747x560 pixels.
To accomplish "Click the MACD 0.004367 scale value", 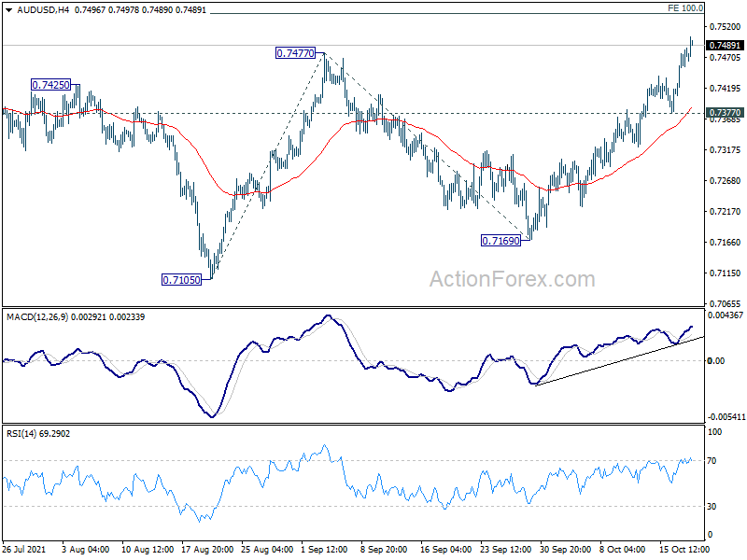I will tap(726, 315).
